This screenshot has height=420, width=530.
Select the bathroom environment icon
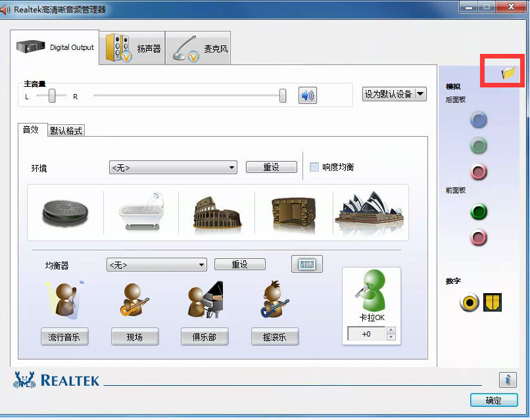point(141,212)
